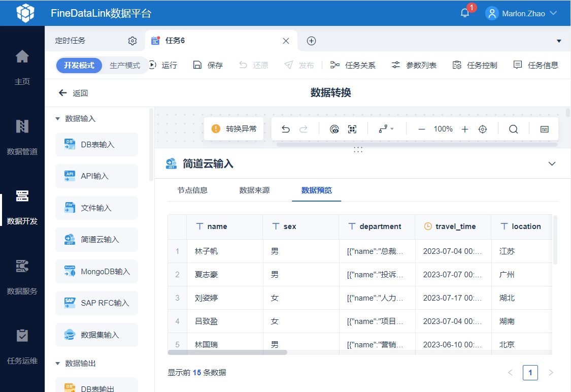This screenshot has width=571, height=392.
Task: Open 数据服务 in the left sidebar
Action: 22,277
